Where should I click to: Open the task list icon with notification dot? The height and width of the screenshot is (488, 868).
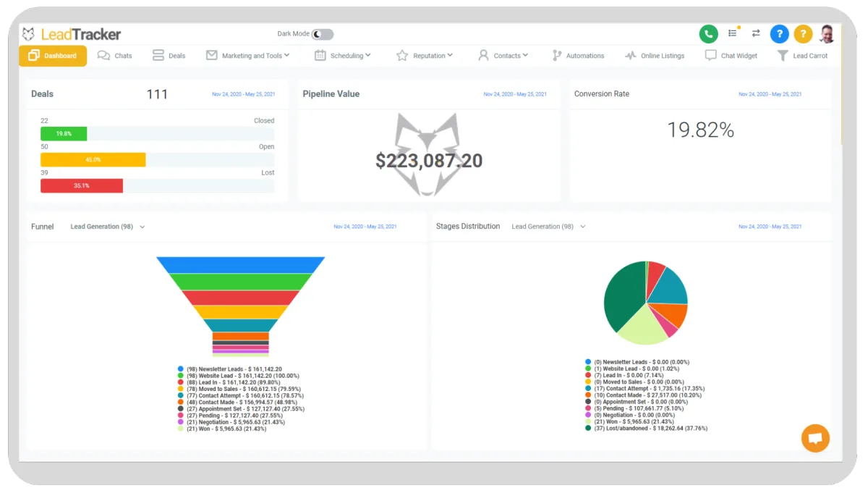pos(733,33)
